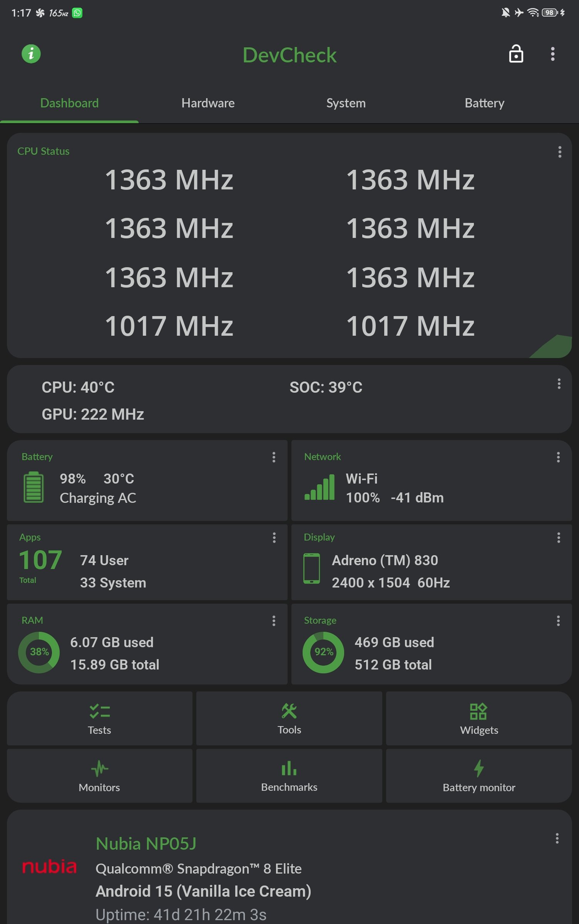Tap the lock icon in header
Screen dimensions: 579x924
pos(516,54)
